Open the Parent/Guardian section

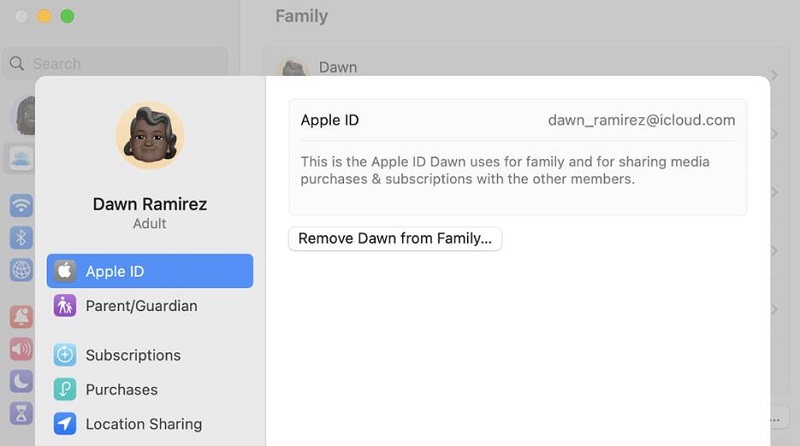(x=149, y=306)
